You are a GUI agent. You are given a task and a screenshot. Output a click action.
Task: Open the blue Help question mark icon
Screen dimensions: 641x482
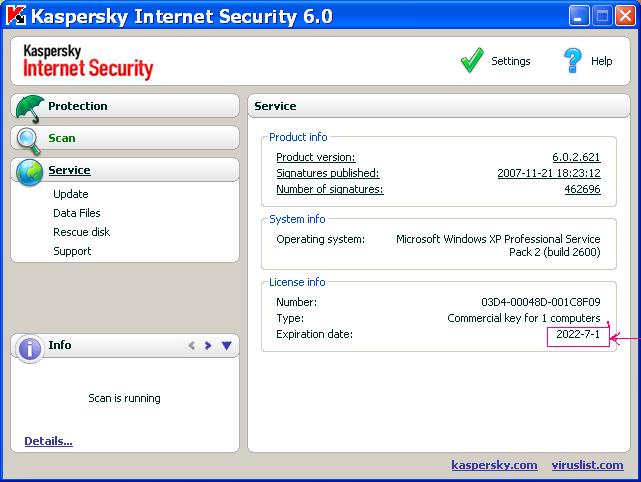coord(573,60)
